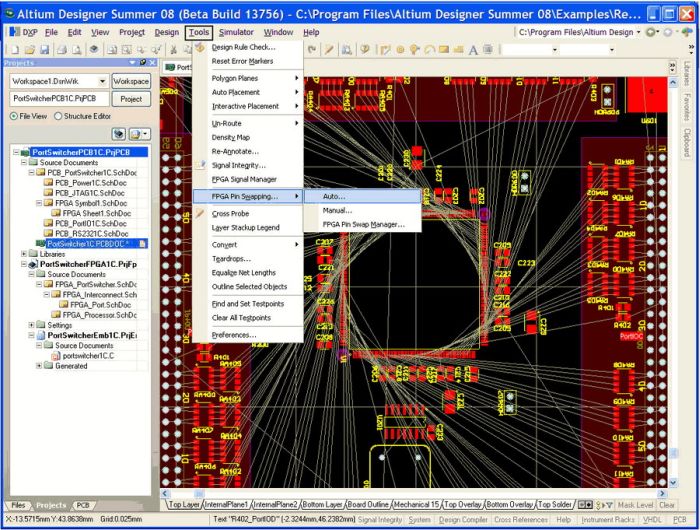Select the Place Fill rectangle icon
The height and width of the screenshot is (530, 700).
point(443,50)
